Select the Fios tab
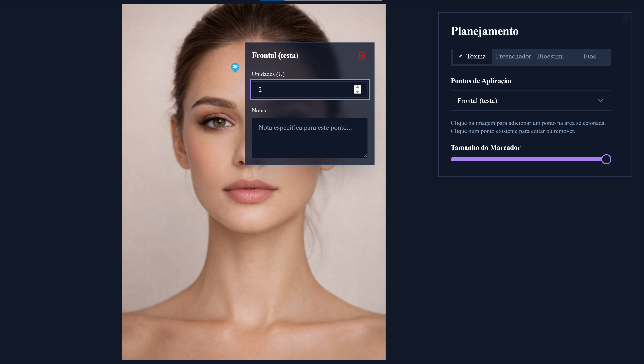The height and width of the screenshot is (364, 644). (589, 56)
